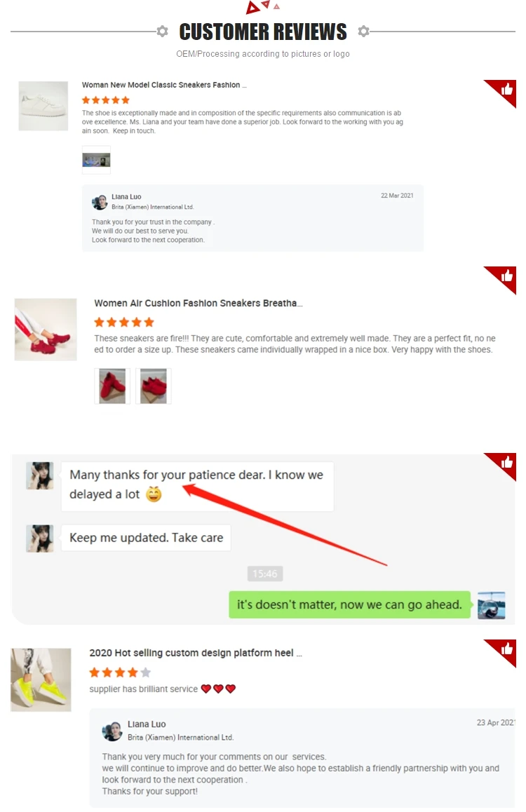Open white classic sneakers product thumbnail
Image resolution: width=526 pixels, height=812 pixels.
(x=43, y=106)
